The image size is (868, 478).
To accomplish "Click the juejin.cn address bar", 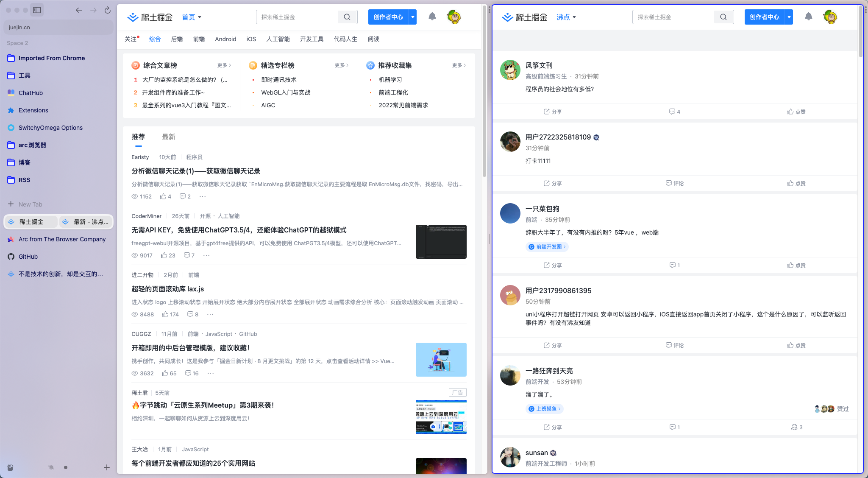I will coord(58,27).
